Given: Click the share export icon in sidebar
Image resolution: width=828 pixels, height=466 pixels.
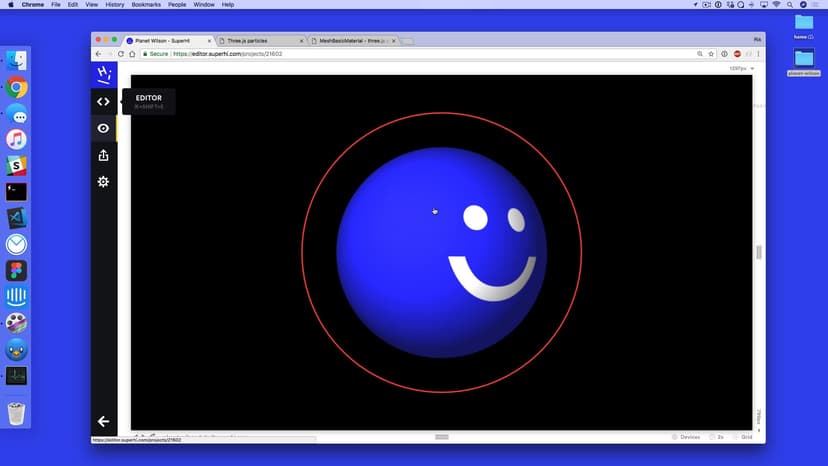Looking at the screenshot, I should [x=103, y=155].
